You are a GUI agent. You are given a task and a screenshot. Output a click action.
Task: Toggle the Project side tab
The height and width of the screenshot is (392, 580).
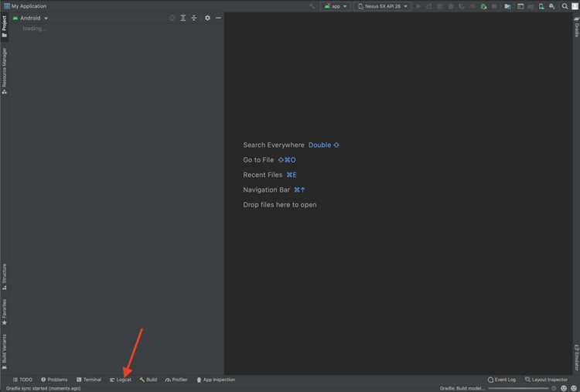click(5, 26)
